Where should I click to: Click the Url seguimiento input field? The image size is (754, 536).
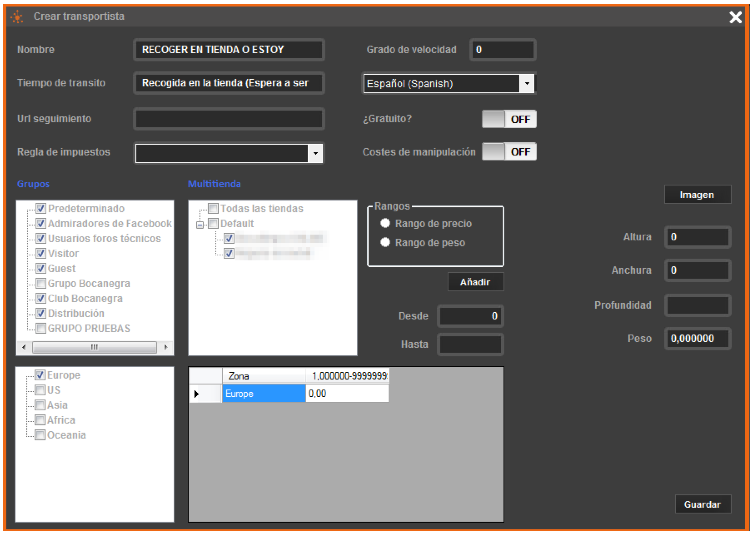pos(229,119)
